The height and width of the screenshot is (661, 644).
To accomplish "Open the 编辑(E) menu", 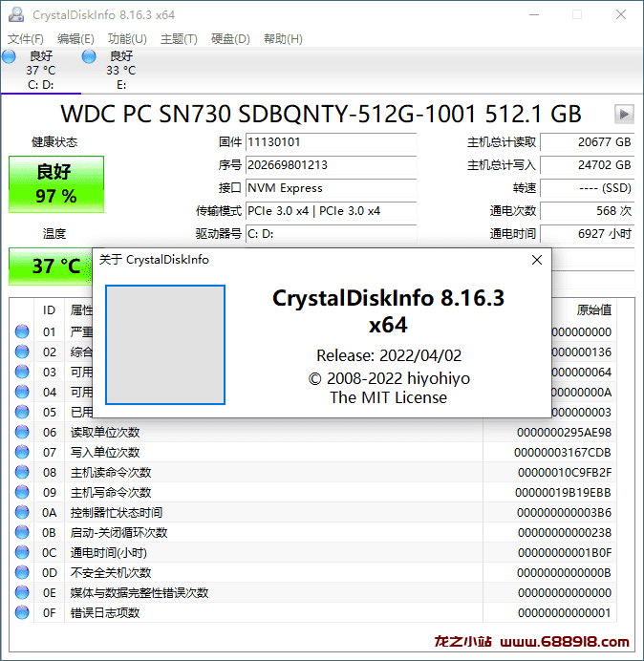I will (75, 39).
